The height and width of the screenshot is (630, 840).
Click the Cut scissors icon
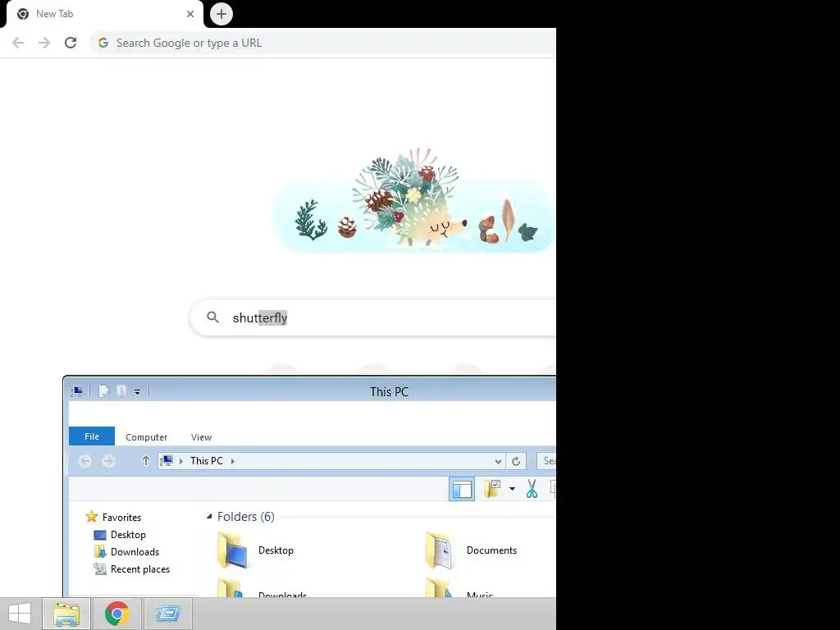[x=532, y=489]
